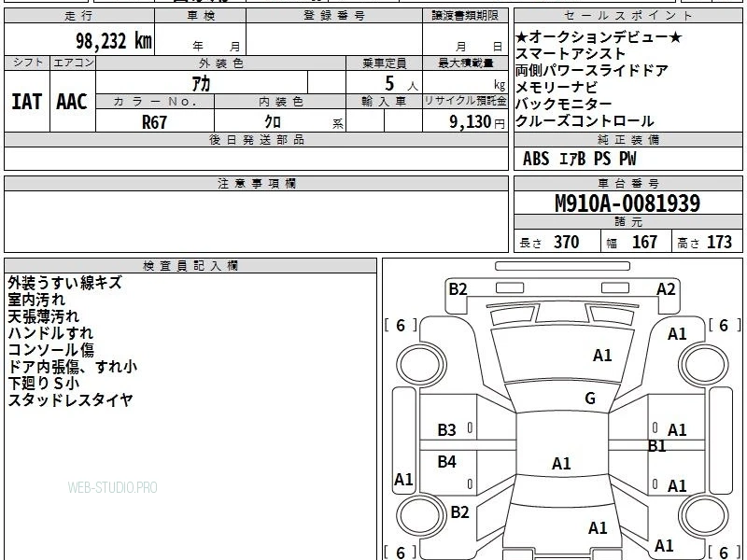Select the note ドア内張傷、すれ小
Image resolution: width=747 pixels, height=560 pixels.
pos(73,367)
